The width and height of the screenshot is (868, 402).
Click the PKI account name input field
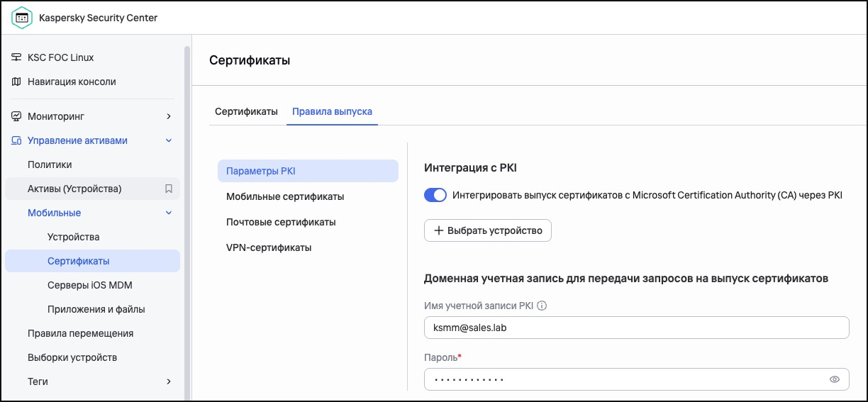point(636,328)
